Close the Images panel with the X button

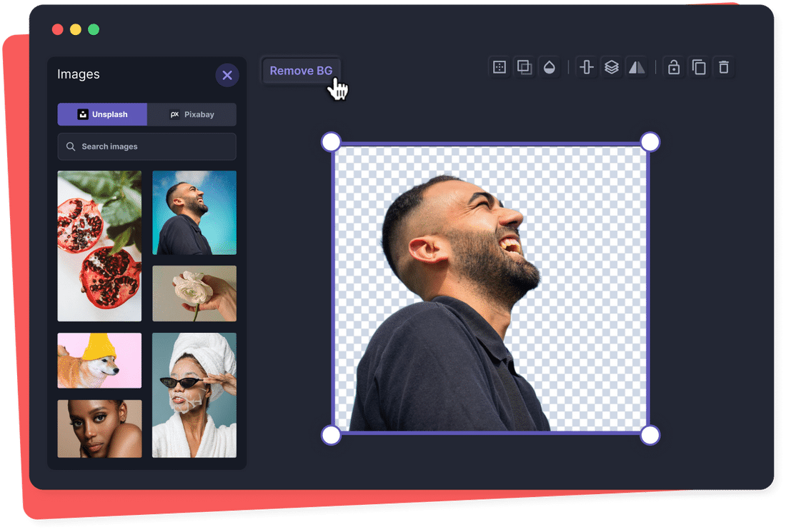click(227, 75)
